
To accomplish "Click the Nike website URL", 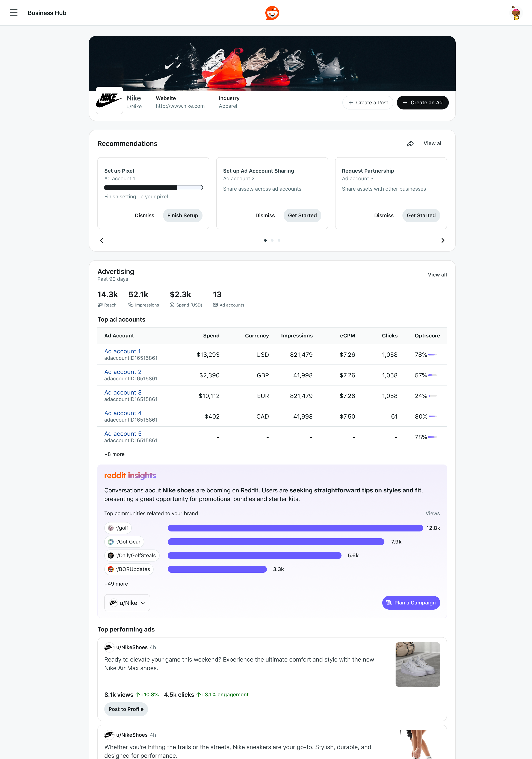I will coord(180,106).
